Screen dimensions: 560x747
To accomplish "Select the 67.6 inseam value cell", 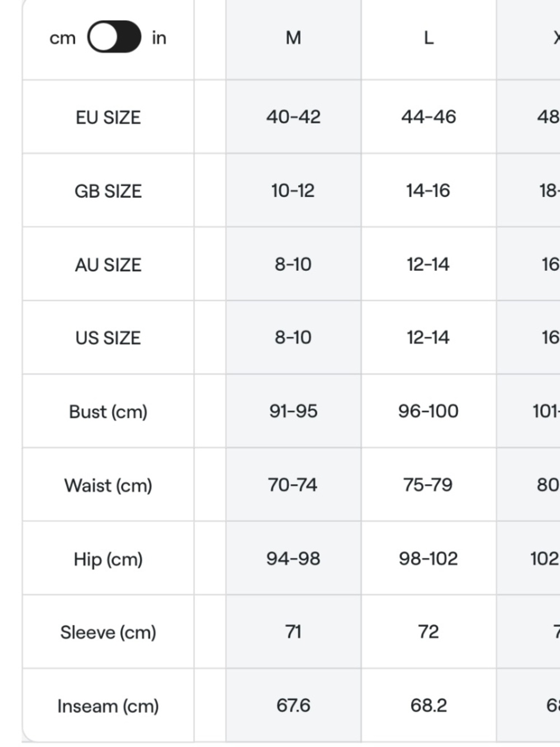I will [293, 706].
